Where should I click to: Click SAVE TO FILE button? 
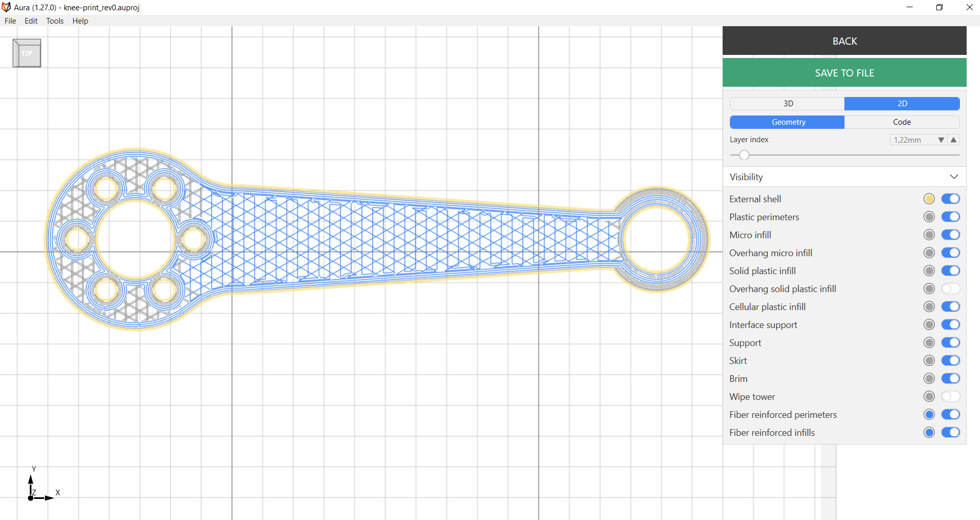(844, 73)
